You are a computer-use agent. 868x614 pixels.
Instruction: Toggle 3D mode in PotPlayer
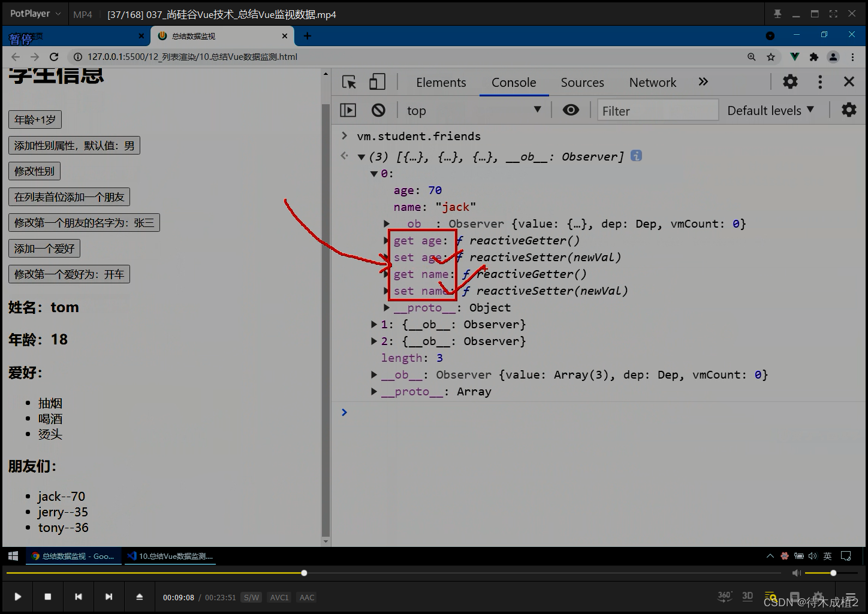(x=748, y=596)
